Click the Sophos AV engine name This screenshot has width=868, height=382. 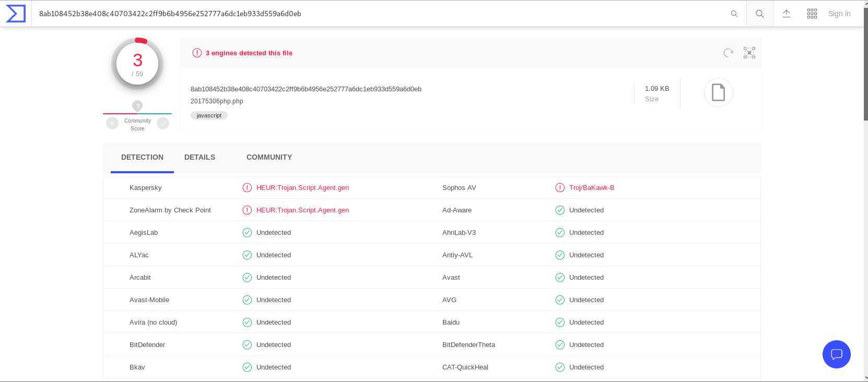(x=459, y=187)
